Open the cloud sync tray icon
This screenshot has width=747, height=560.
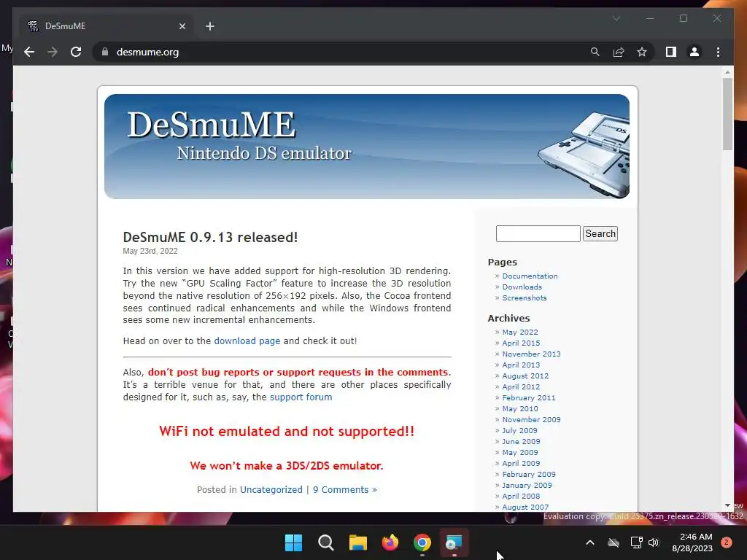pyautogui.click(x=614, y=542)
